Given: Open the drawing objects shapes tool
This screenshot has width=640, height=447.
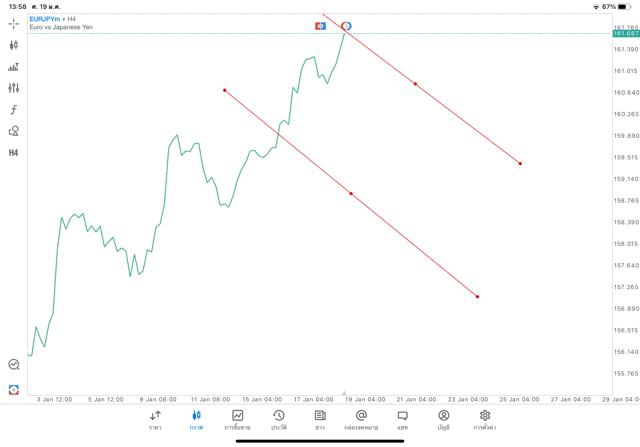Looking at the screenshot, I should 13,130.
